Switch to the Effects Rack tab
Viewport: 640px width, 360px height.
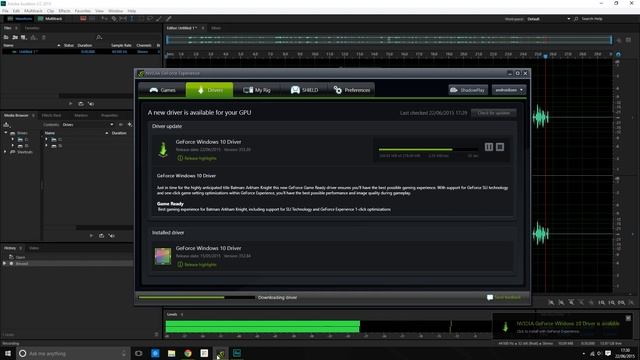tap(51, 116)
